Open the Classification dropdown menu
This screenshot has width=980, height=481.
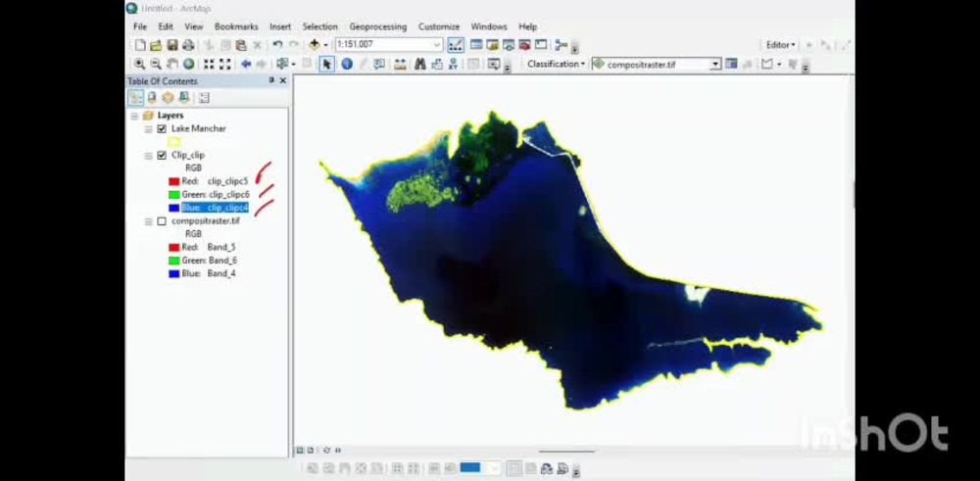pyautogui.click(x=557, y=64)
